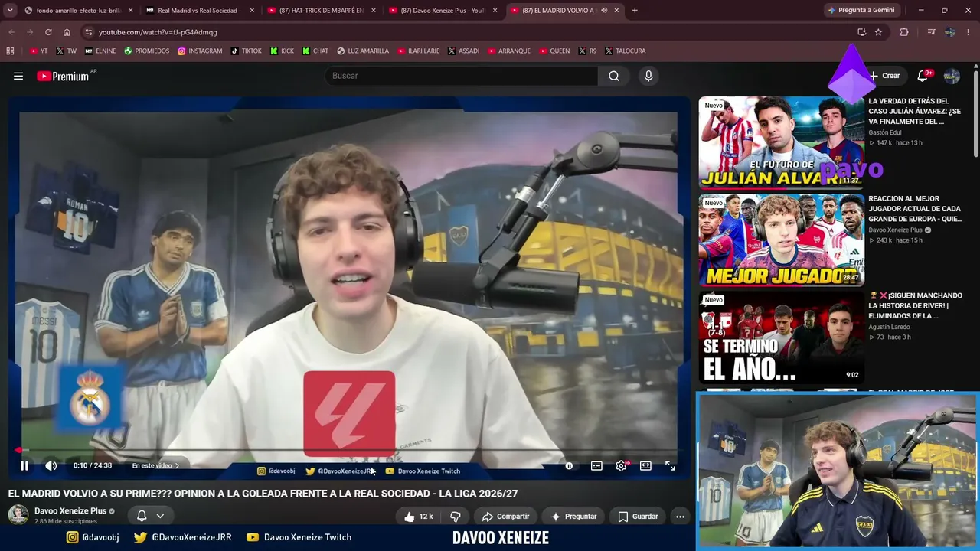Open the ELNINE bookmark
This screenshot has height=551, width=980.
click(x=100, y=51)
